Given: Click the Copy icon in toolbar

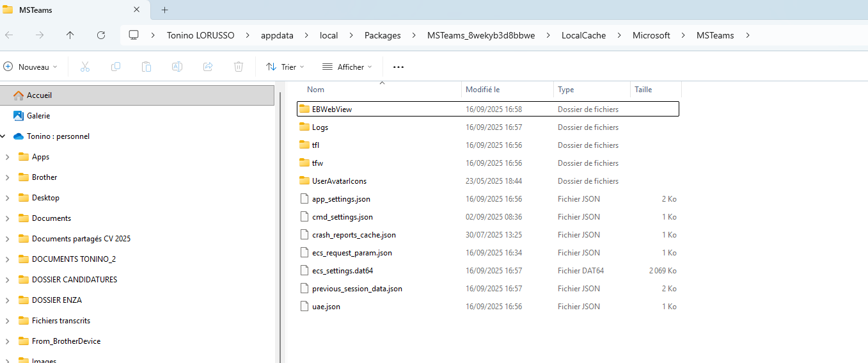Looking at the screenshot, I should 115,67.
